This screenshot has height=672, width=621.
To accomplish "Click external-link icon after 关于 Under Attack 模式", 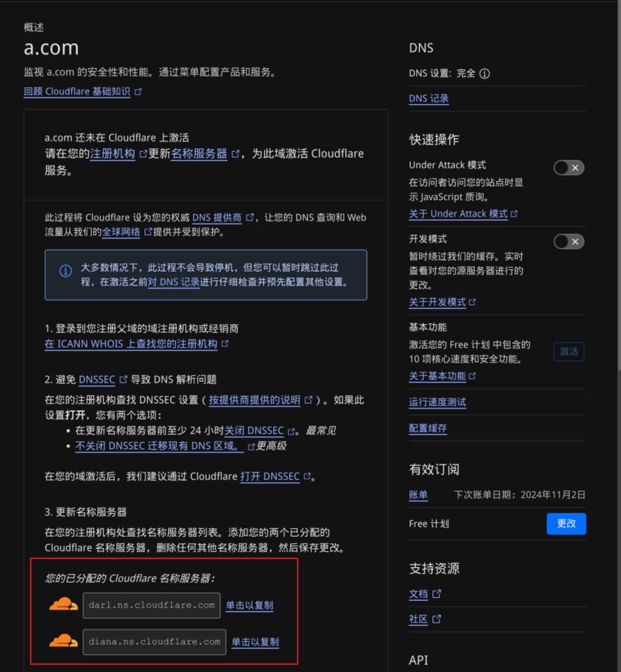I will pos(514,213).
